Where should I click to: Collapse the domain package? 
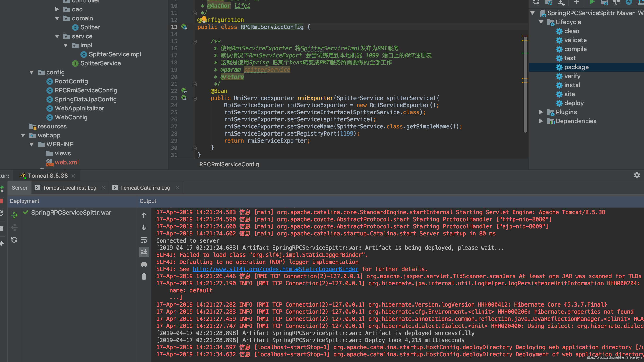pyautogui.click(x=57, y=18)
